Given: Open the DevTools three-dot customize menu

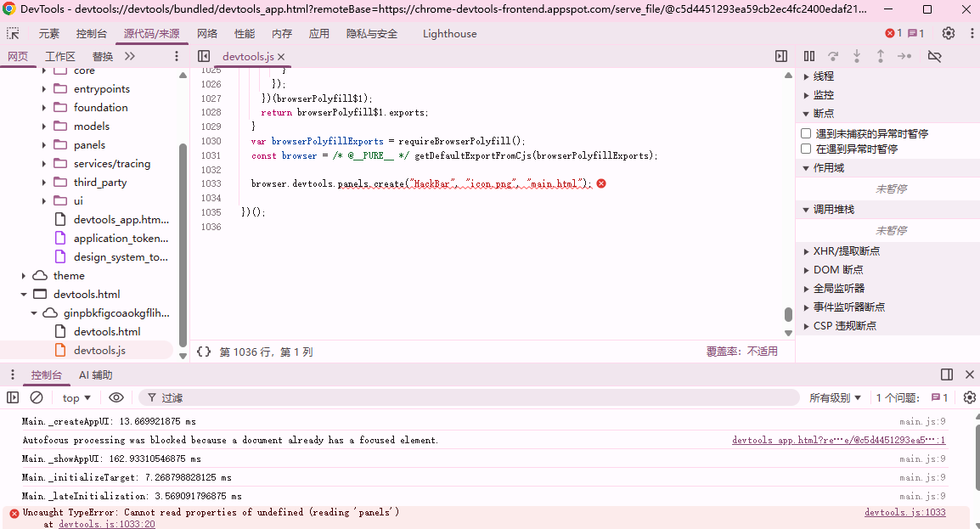Looking at the screenshot, I should pyautogui.click(x=972, y=34).
